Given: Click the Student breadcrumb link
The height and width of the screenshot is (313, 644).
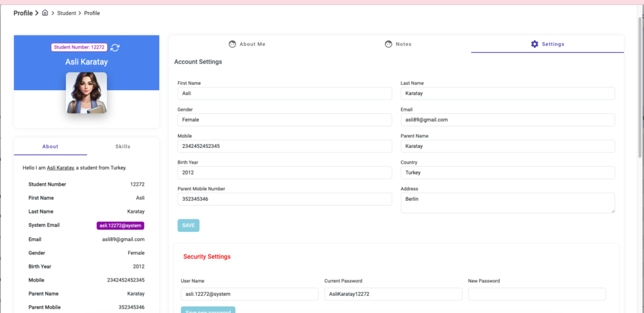Looking at the screenshot, I should pos(67,13).
